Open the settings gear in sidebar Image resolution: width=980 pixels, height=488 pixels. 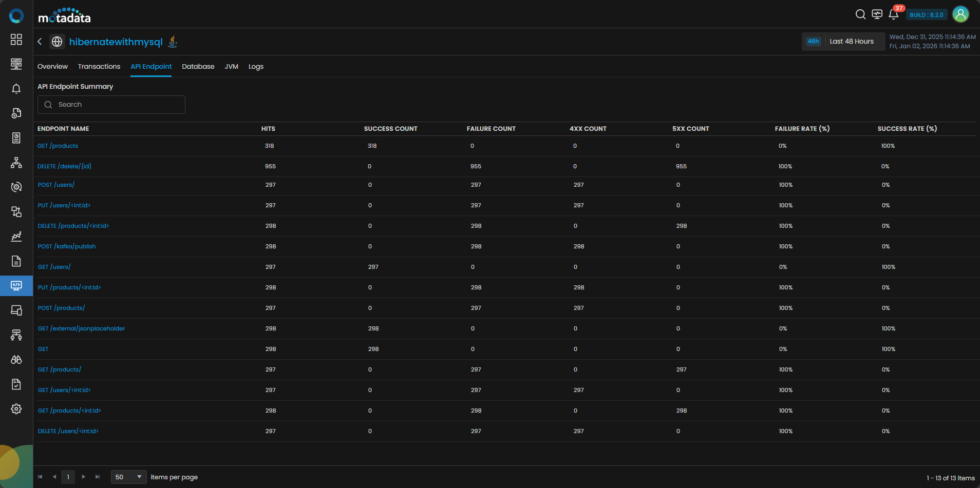tap(16, 409)
